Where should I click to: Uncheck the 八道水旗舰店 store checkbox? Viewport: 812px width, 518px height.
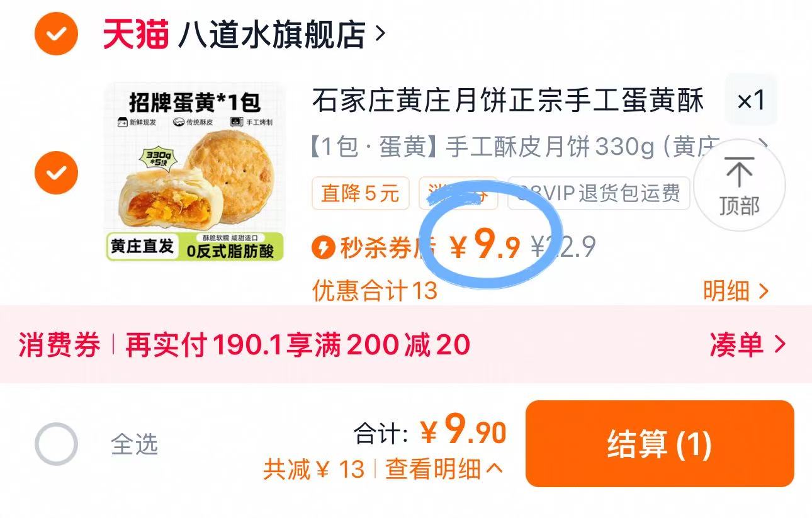(x=57, y=34)
